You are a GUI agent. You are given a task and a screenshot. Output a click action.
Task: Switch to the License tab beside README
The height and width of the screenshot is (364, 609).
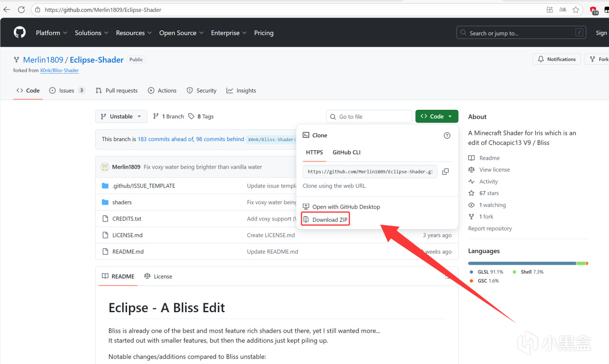click(158, 276)
